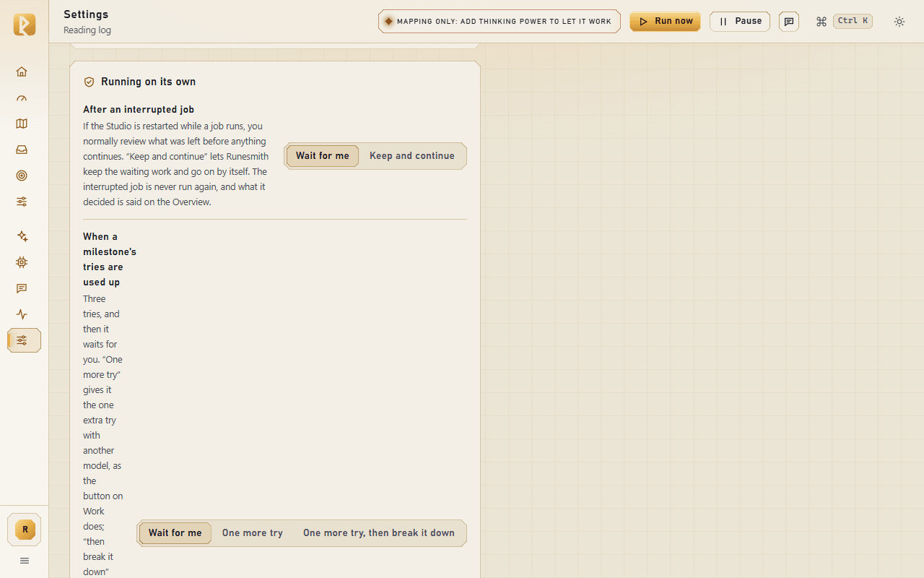This screenshot has height=578, width=924.
Task: Open the R user avatar in the sidebar
Action: [24, 530]
